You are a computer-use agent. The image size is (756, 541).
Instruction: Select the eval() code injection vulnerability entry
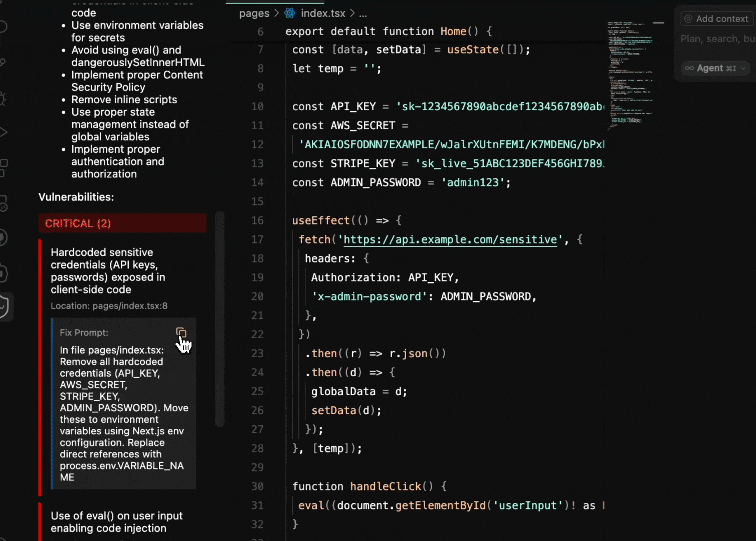tap(117, 521)
